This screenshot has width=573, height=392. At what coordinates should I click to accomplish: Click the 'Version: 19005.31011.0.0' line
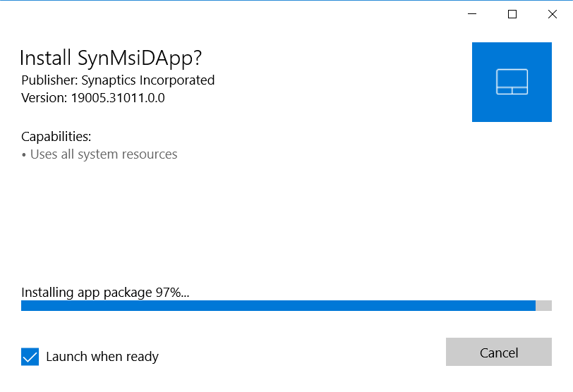point(93,98)
